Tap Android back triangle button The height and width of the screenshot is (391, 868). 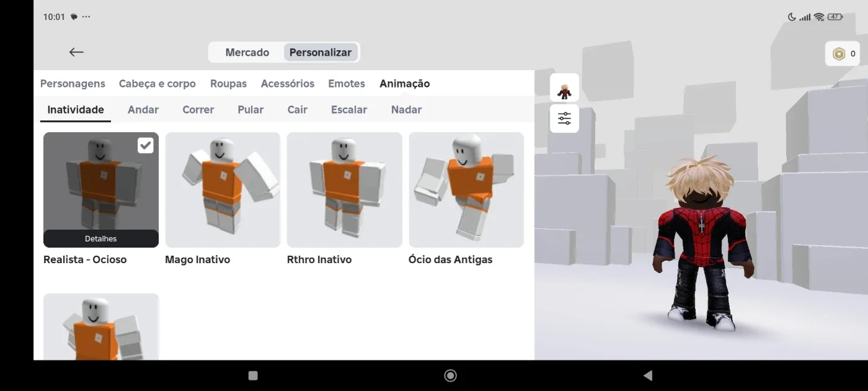(648, 375)
